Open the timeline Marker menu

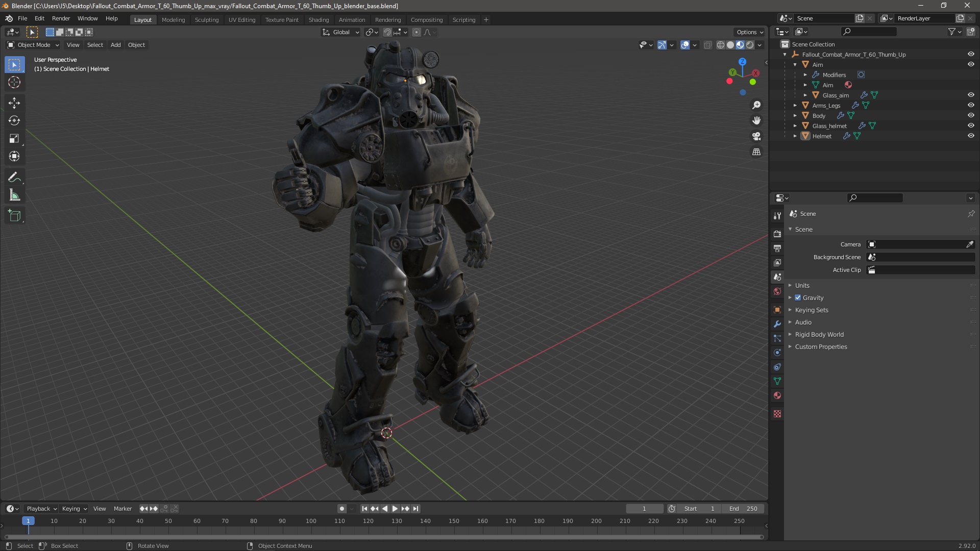coord(122,509)
